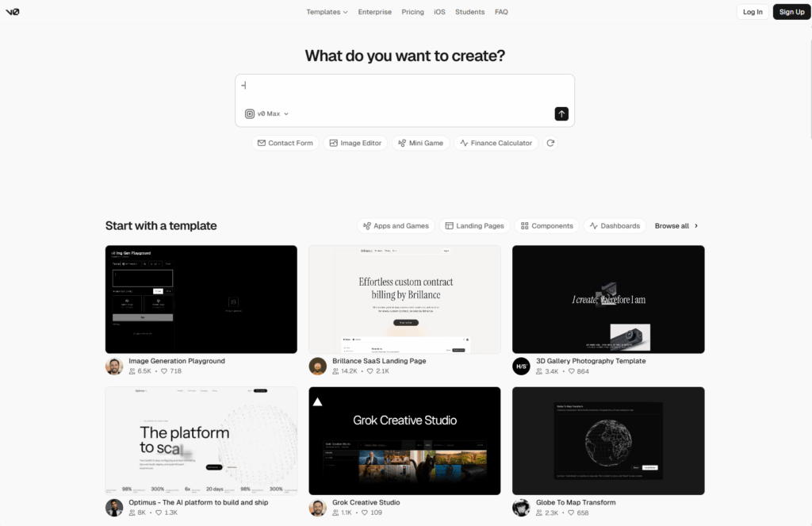Click users icon under Grok Creative Studio
Image resolution: width=812 pixels, height=526 pixels.
[335, 513]
